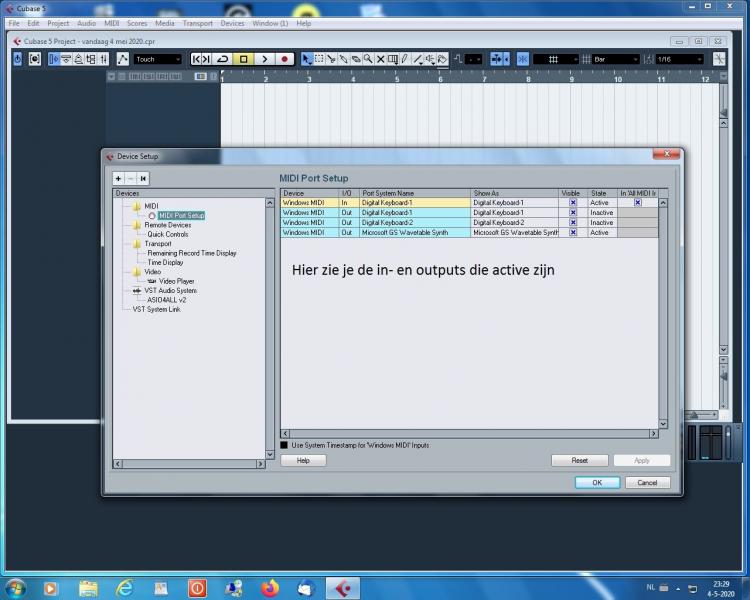The width and height of the screenshot is (750, 600).
Task: Toggle the Autoscroll button
Action: 497,59
